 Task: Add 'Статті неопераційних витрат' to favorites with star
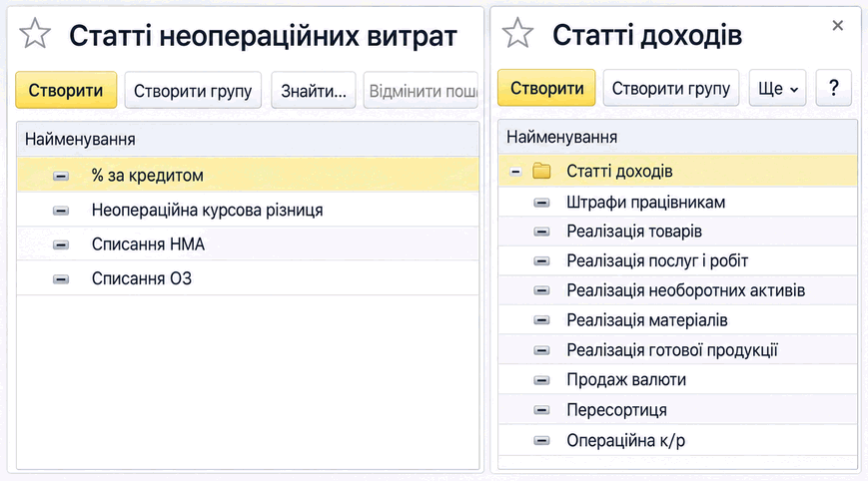coord(35,34)
